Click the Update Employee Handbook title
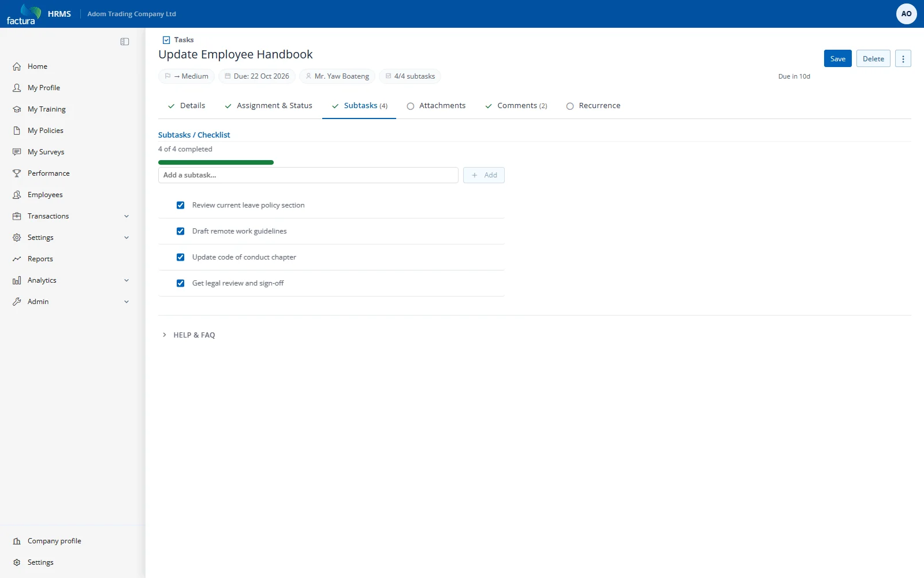The width and height of the screenshot is (924, 578). [236, 54]
